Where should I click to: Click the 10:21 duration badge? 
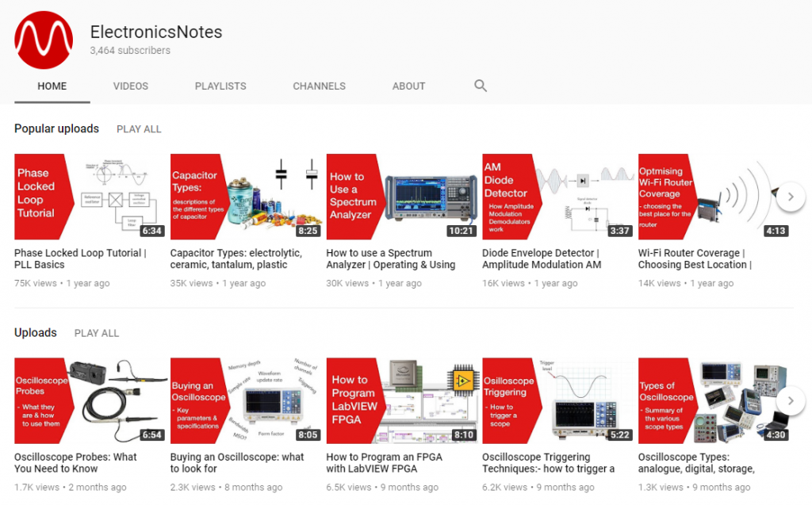461,231
